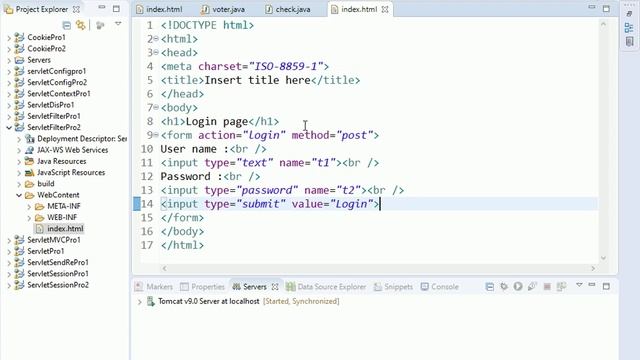Place cursor in Login page heading line
Viewport: 640px width, 360px height.
click(220, 122)
